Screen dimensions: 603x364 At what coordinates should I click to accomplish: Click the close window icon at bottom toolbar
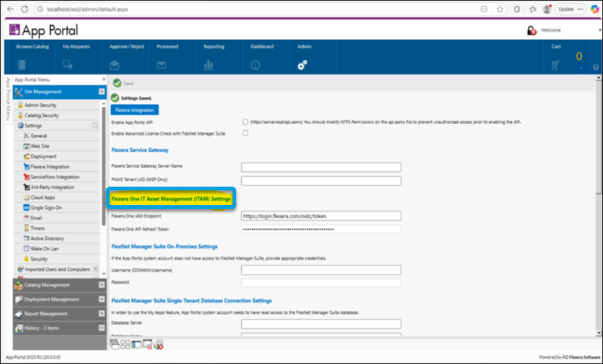(147, 344)
